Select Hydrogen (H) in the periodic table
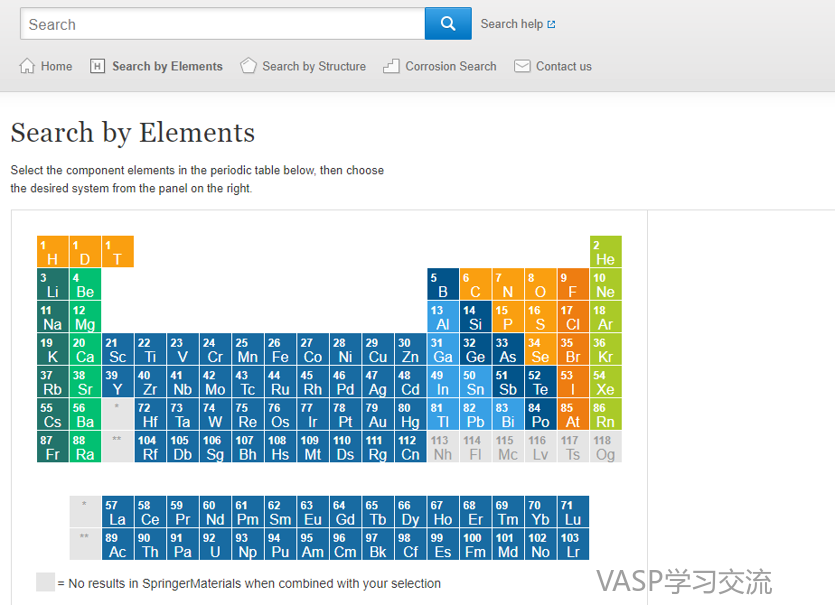Screen dimensions: 835x605 pos(53,252)
